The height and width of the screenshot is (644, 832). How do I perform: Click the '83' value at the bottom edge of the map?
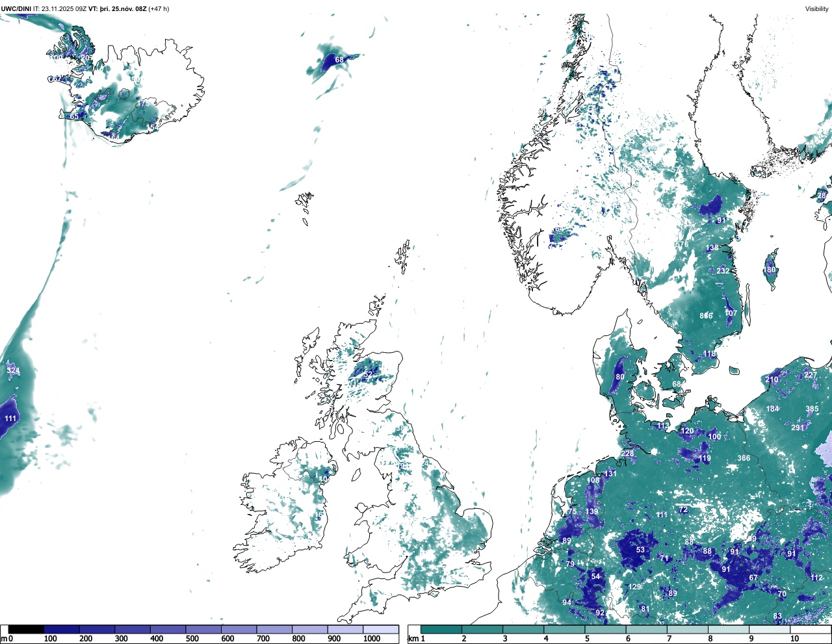point(777,616)
